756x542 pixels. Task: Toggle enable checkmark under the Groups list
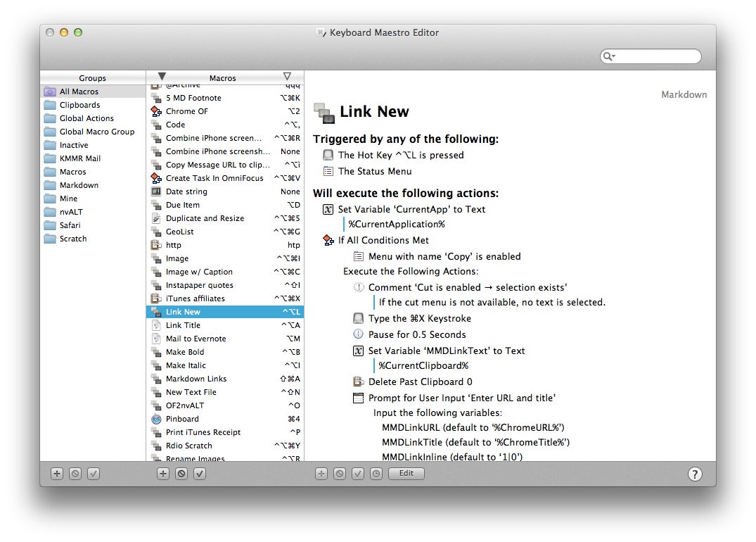94,474
